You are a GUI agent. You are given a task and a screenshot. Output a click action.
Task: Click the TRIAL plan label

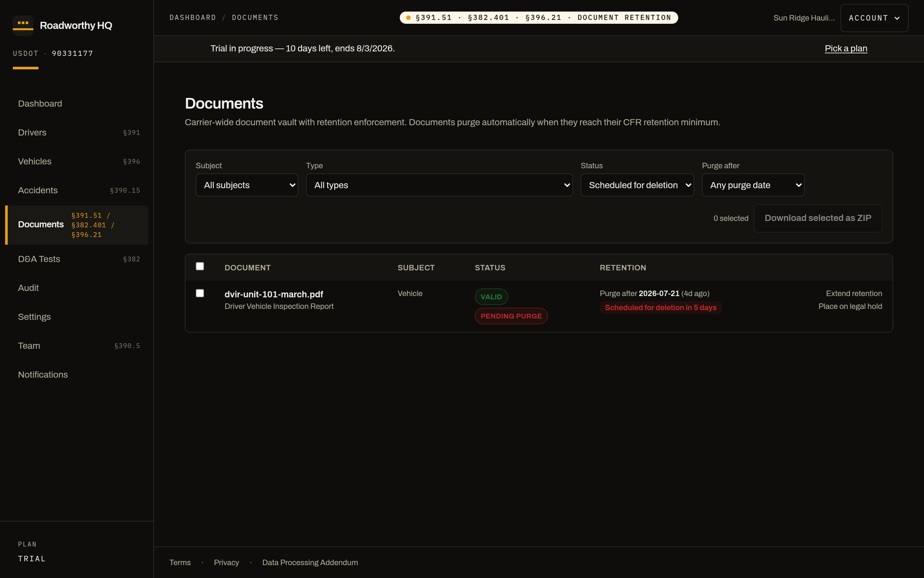tap(32, 559)
